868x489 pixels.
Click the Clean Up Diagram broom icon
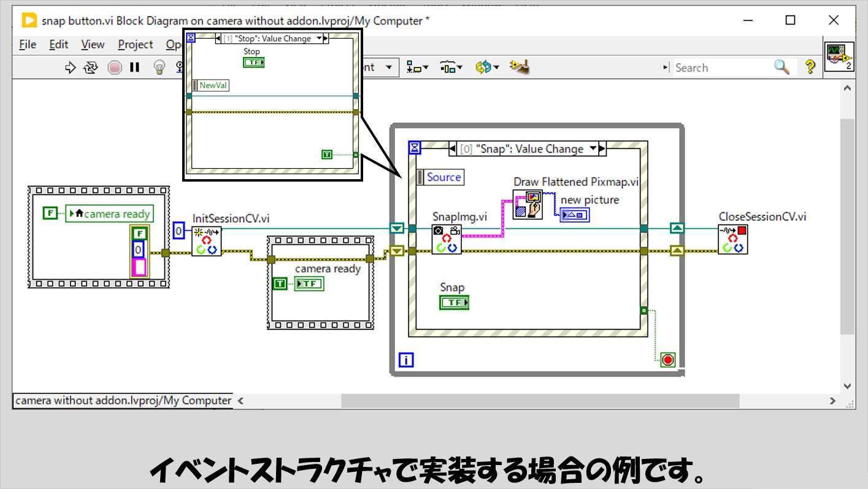pyautogui.click(x=520, y=67)
